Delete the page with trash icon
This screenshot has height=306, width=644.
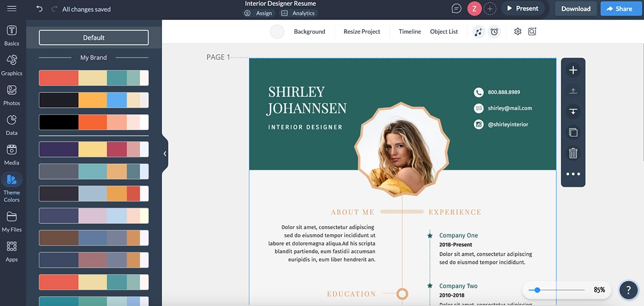573,153
